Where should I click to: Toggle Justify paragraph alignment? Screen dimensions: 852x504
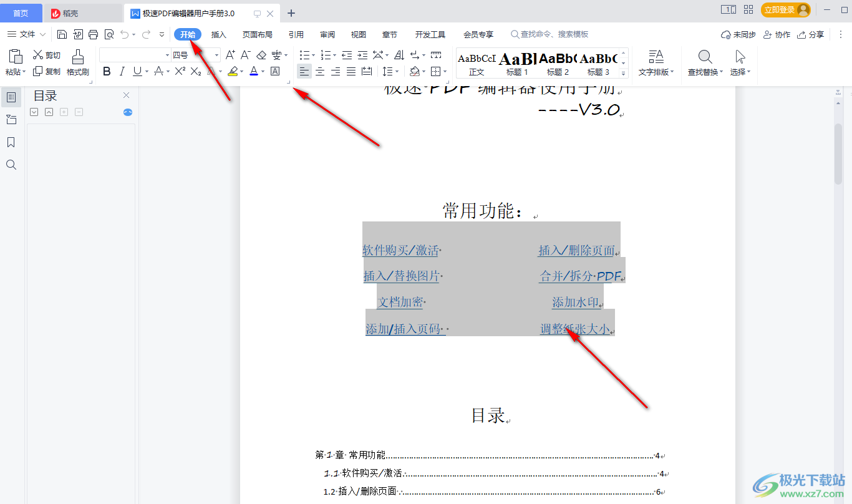351,72
